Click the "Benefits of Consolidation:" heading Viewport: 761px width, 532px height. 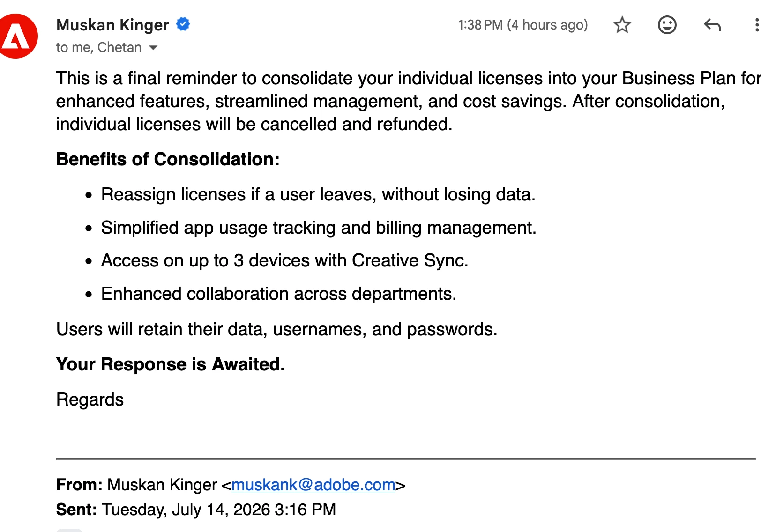coord(168,159)
